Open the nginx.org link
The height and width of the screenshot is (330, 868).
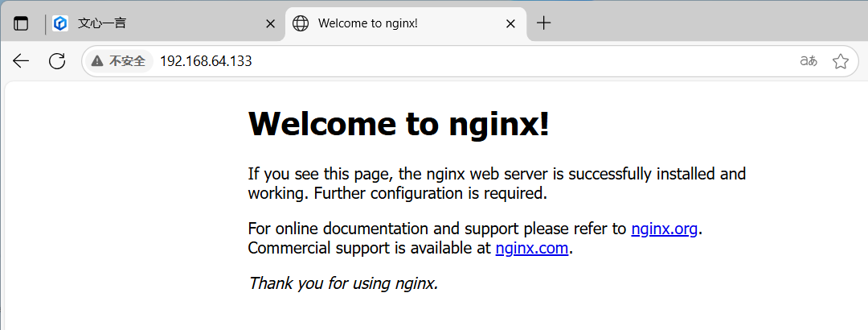click(664, 229)
